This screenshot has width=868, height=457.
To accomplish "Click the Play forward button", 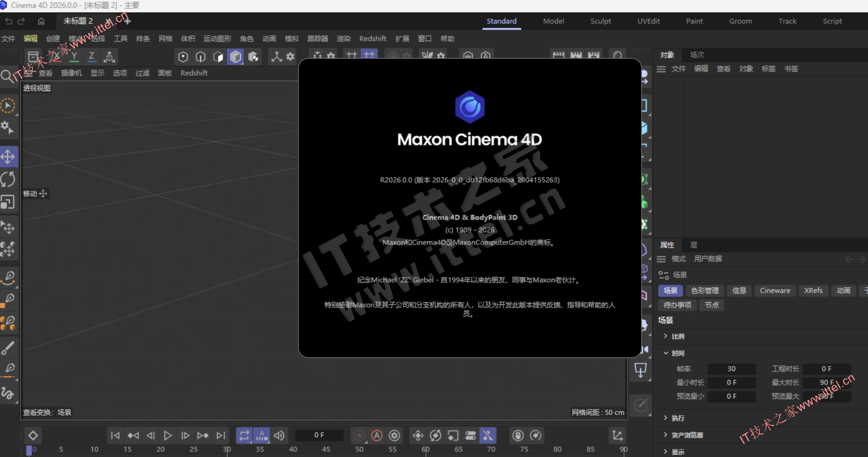I will point(168,435).
